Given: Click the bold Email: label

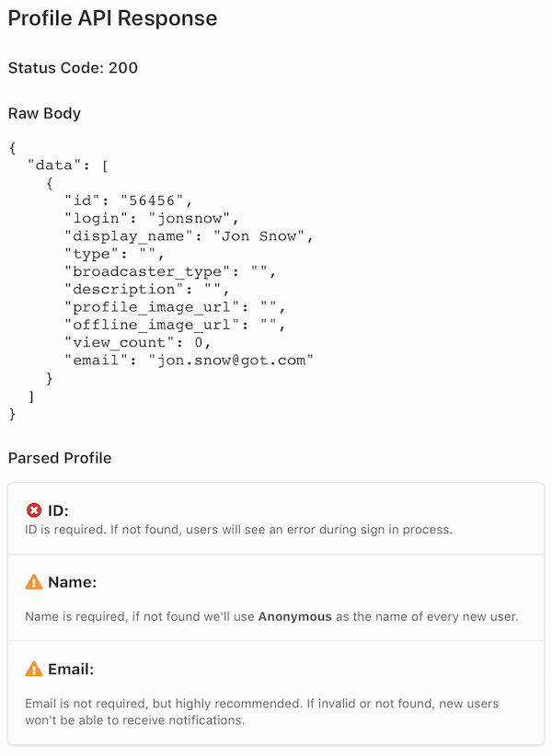Looking at the screenshot, I should (71, 669).
